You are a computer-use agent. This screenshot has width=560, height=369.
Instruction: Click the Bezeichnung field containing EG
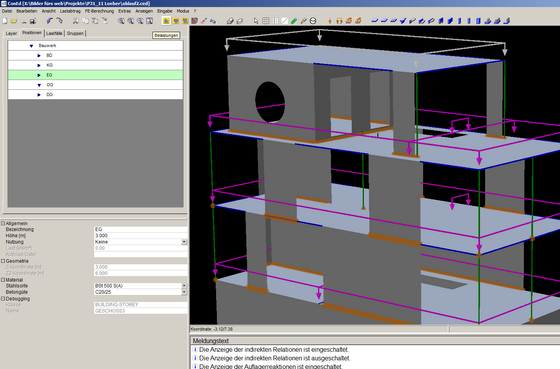pyautogui.click(x=140, y=229)
